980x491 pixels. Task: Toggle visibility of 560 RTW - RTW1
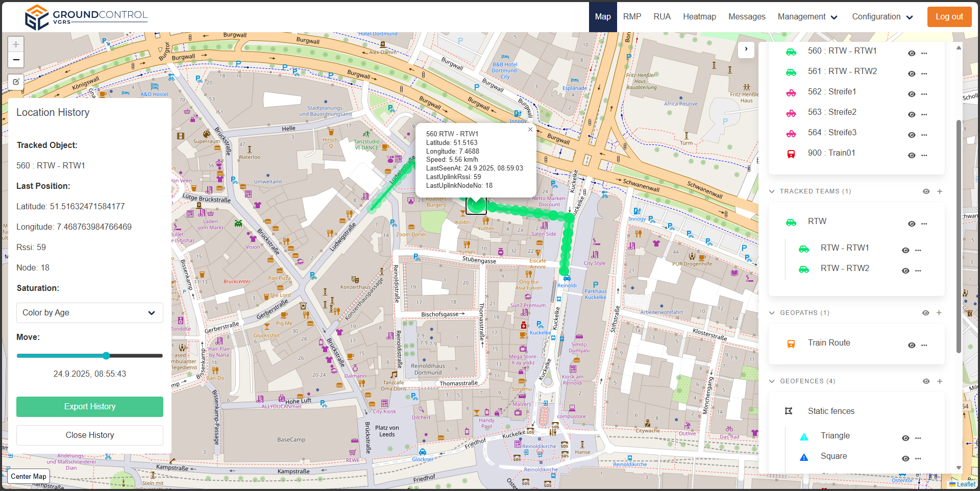[x=912, y=53]
